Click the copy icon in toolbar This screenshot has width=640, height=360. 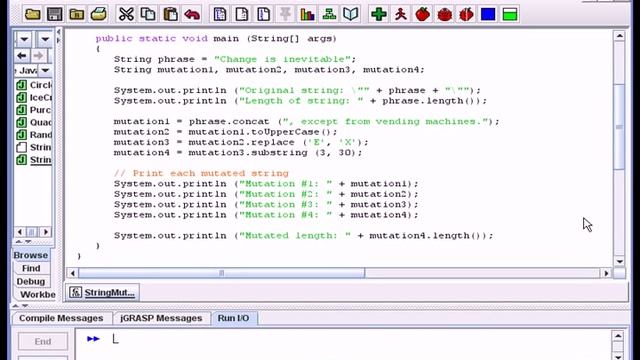148,14
